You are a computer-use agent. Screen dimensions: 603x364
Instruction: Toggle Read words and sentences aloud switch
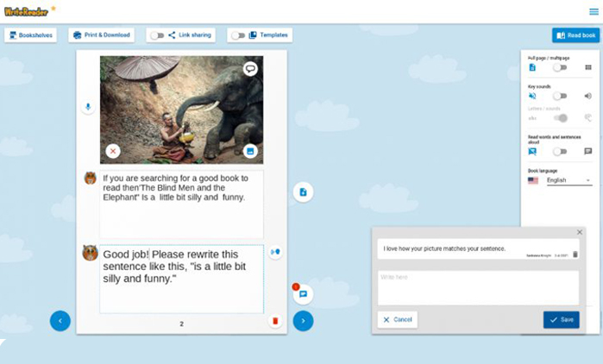560,152
